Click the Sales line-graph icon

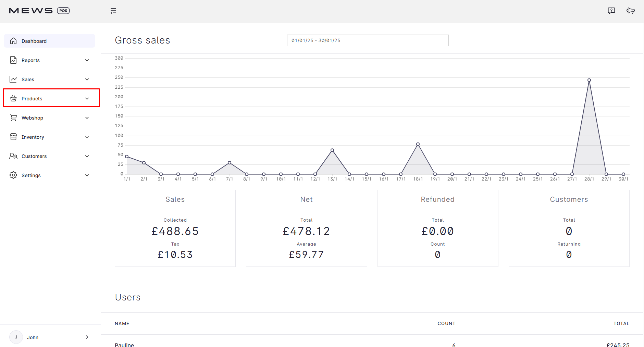(13, 79)
